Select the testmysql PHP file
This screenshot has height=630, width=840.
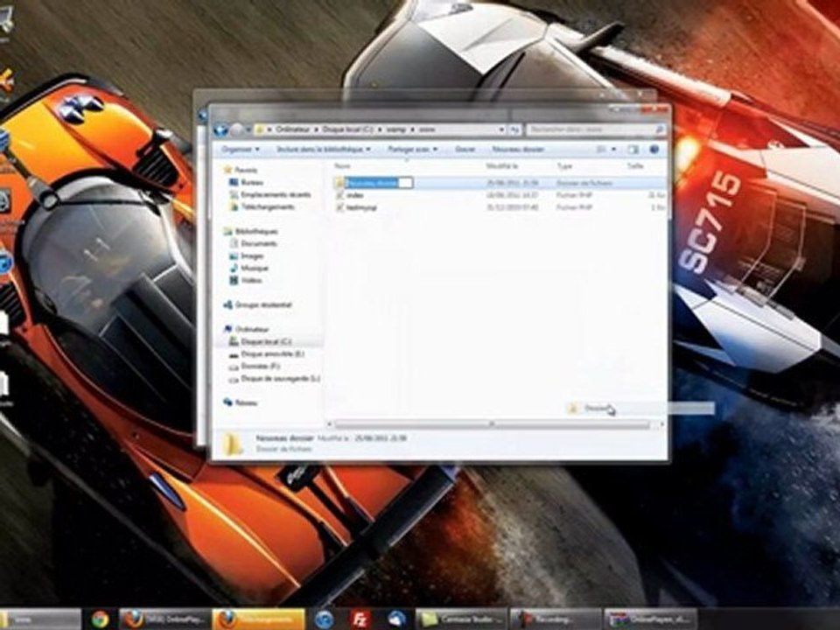pos(361,207)
